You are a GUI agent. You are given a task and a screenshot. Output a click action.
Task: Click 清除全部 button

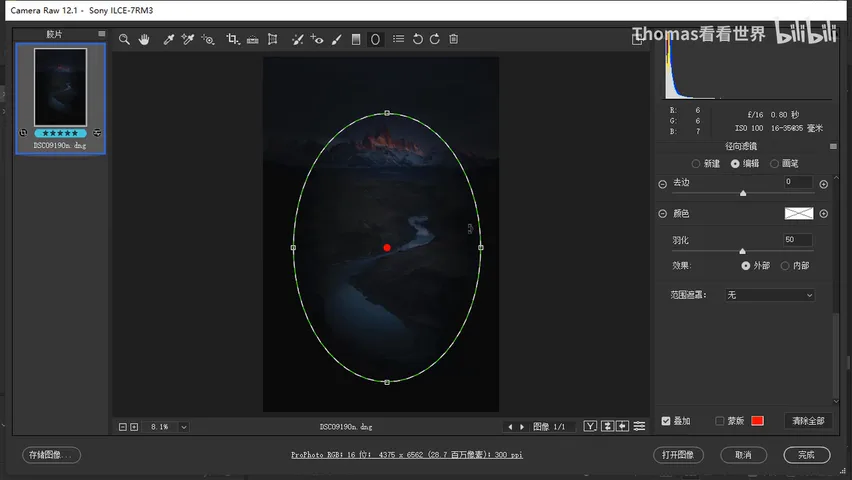[808, 421]
